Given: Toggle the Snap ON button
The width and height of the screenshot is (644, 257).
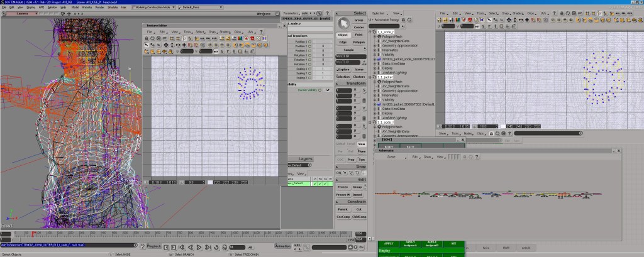Looking at the screenshot, I should [x=338, y=172].
